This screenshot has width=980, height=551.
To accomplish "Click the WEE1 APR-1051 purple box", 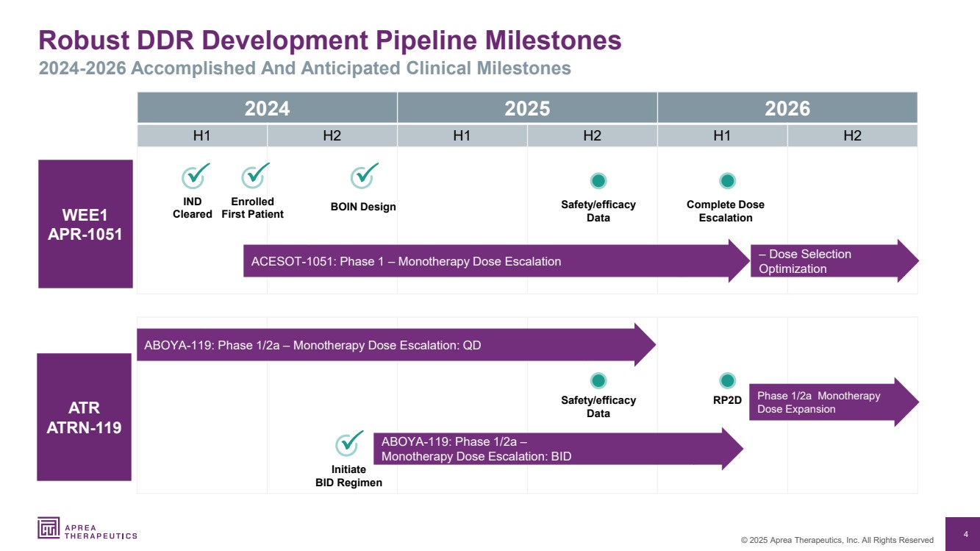I will [85, 224].
